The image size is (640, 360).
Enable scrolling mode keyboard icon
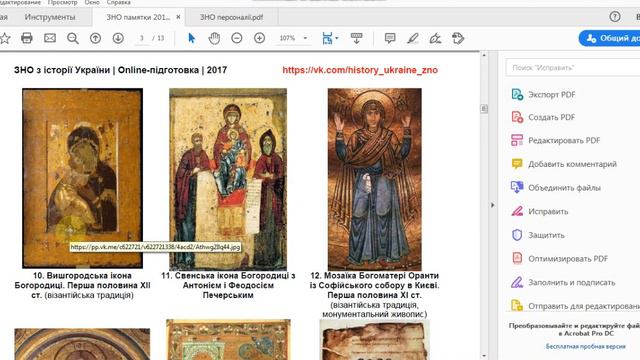point(356,38)
